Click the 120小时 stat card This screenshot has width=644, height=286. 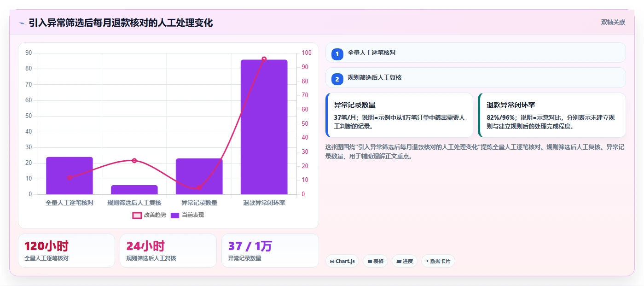[66, 251]
